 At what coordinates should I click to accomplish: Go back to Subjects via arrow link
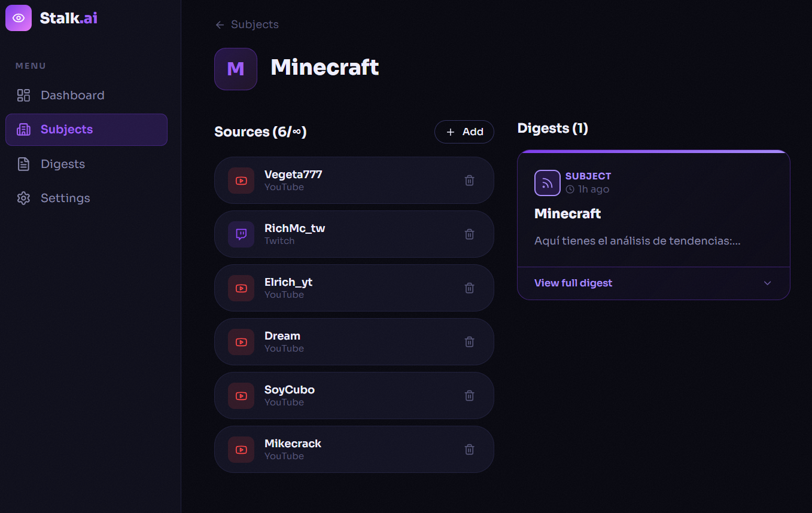[247, 25]
